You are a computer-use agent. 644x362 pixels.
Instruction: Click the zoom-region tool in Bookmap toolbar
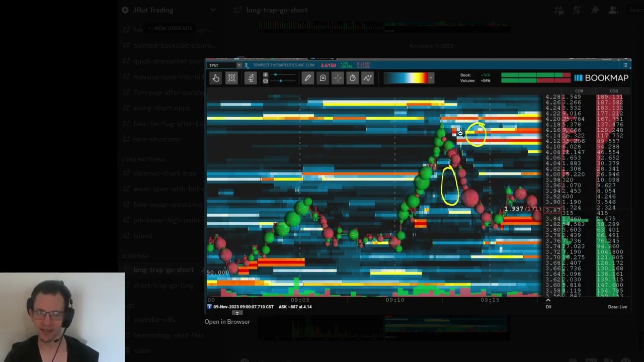click(231, 78)
